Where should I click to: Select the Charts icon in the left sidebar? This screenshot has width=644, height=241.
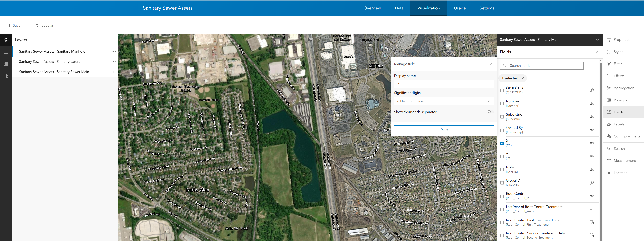coord(6,76)
